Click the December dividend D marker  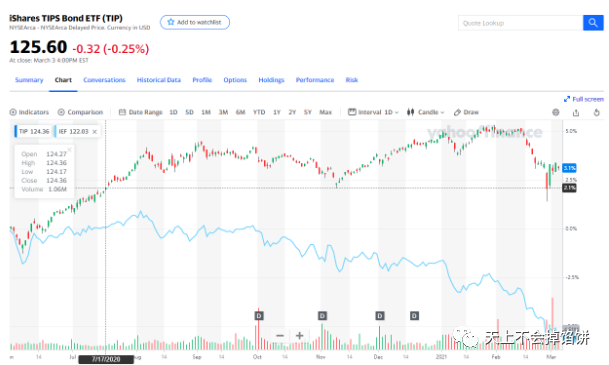tap(380, 316)
